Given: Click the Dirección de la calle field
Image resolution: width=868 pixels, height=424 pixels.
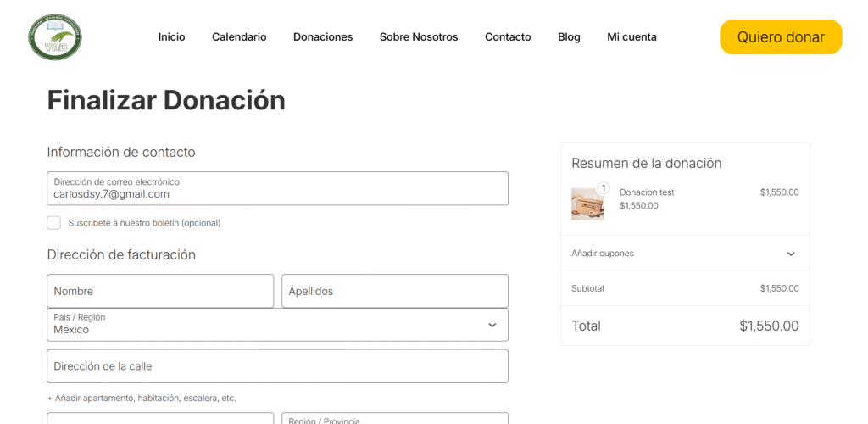Looking at the screenshot, I should click(277, 366).
